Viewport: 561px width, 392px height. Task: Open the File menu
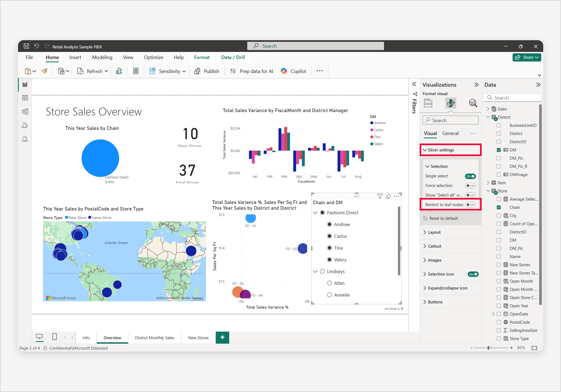[x=29, y=57]
